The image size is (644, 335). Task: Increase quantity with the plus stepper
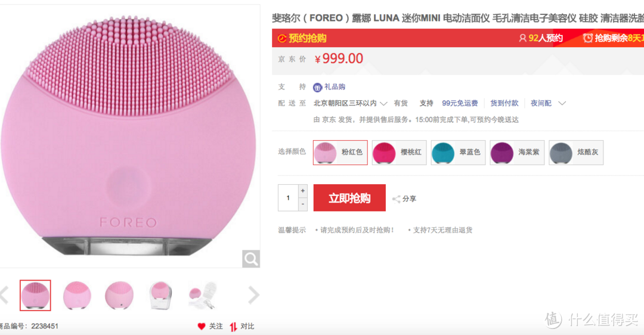point(303,191)
